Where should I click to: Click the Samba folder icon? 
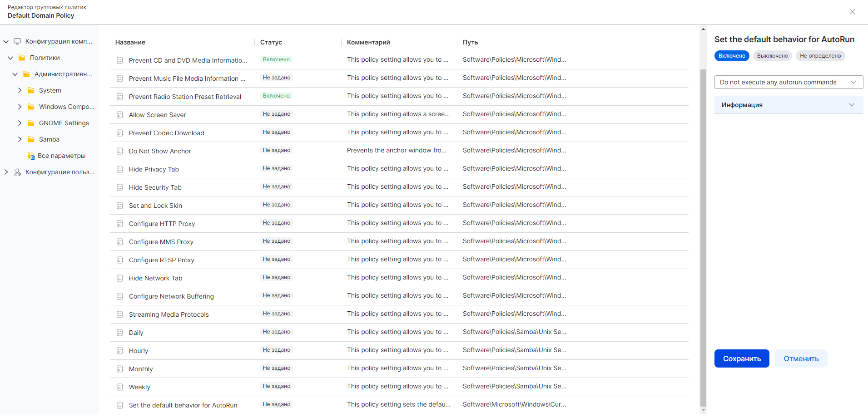click(x=31, y=139)
